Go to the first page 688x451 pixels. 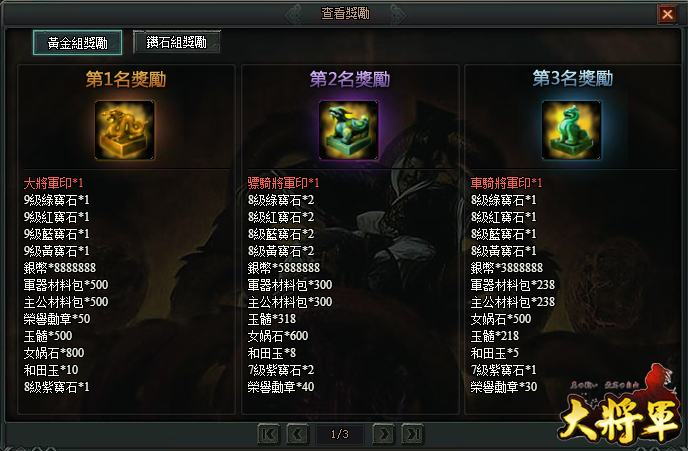click(269, 434)
